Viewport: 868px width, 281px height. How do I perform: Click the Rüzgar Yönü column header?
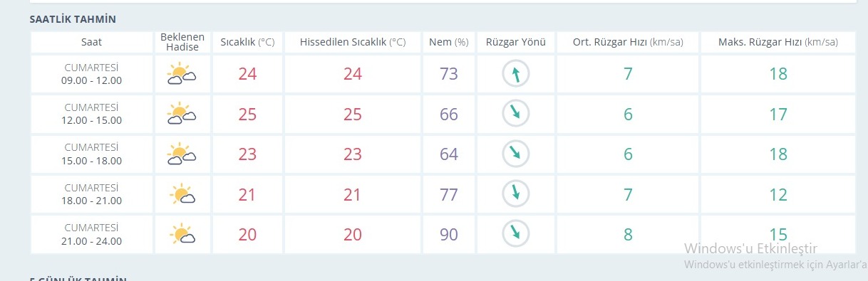pos(516,42)
